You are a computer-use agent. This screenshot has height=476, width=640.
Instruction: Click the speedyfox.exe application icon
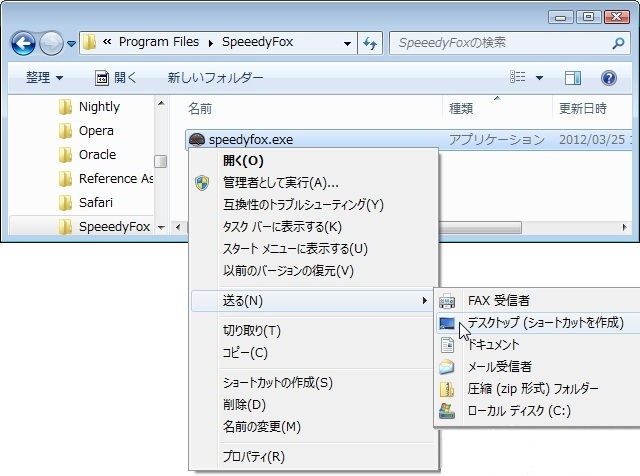pos(197,140)
